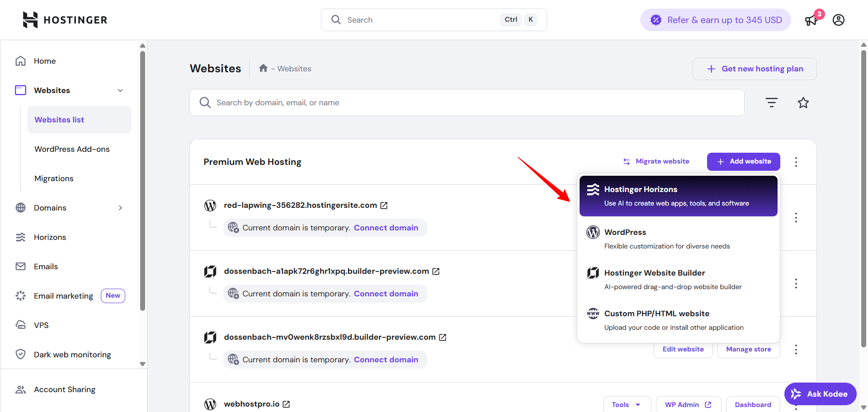This screenshot has width=868, height=412.
Task: Connect domain for red-lapwing-356282 site
Action: coord(386,228)
